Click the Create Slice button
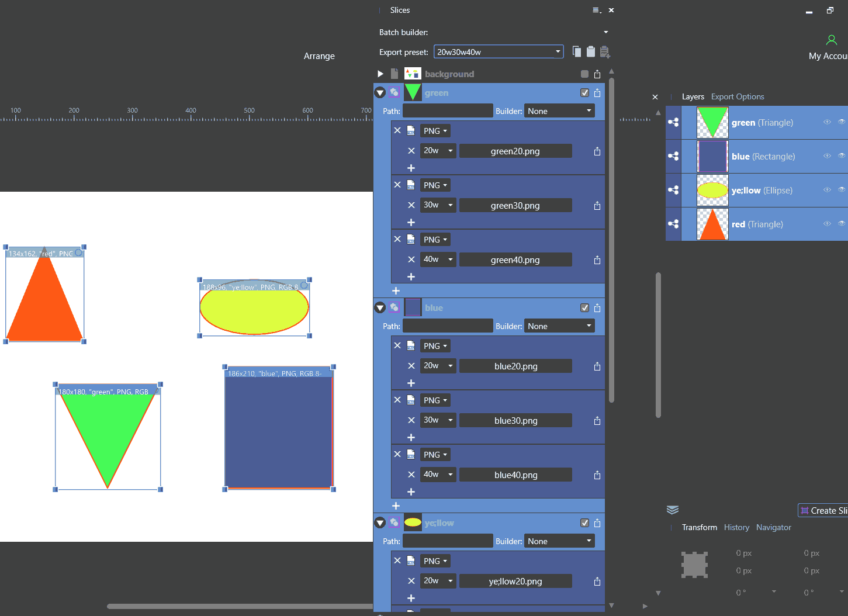 [823, 511]
